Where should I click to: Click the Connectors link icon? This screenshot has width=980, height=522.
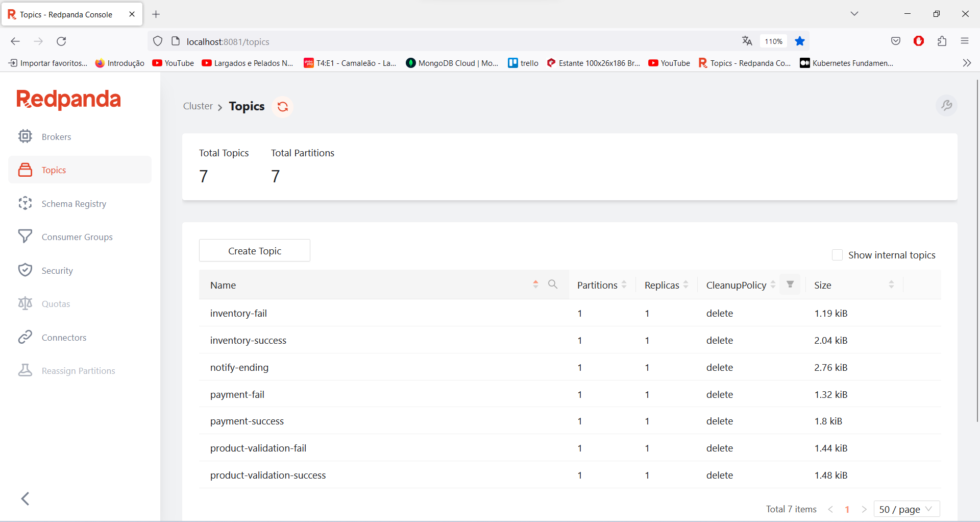[25, 337]
